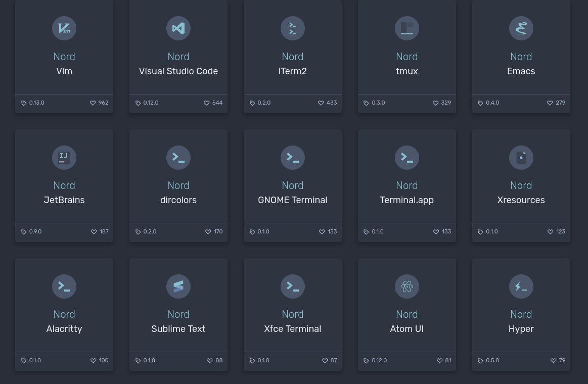Open the Nord iTerm2 port title

293,64
